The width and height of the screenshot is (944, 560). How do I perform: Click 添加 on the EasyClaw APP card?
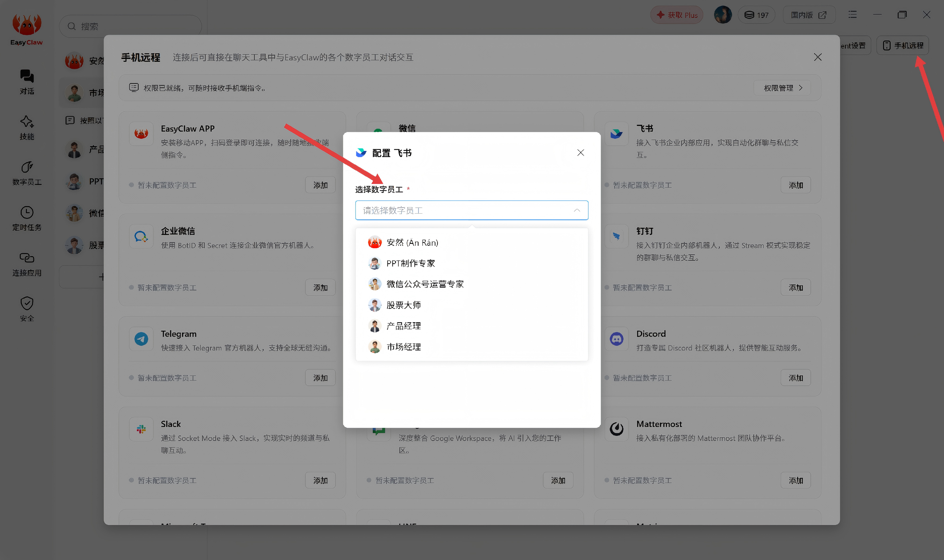pyautogui.click(x=320, y=185)
